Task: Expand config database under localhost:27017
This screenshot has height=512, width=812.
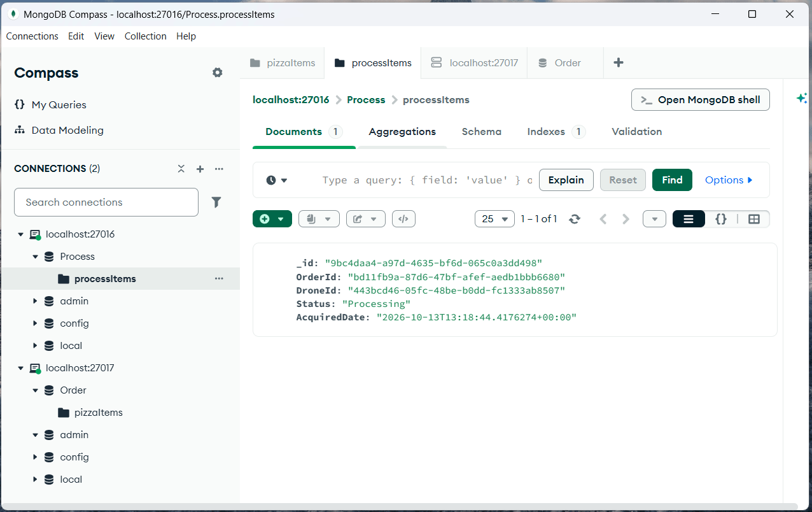Action: coord(35,457)
